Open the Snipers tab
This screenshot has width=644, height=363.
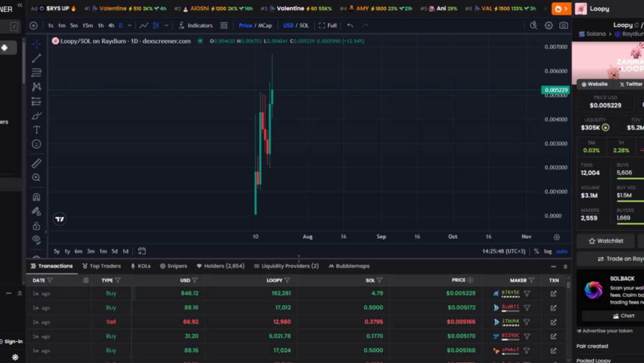(x=173, y=266)
